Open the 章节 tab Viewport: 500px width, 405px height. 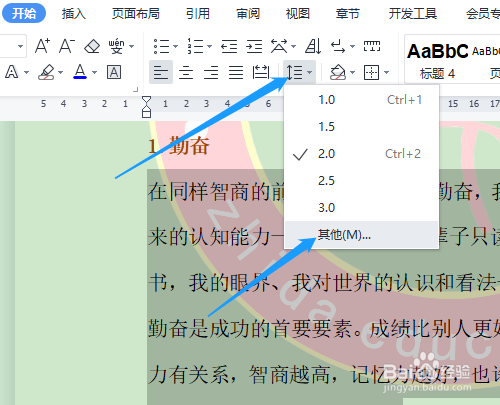(x=348, y=14)
